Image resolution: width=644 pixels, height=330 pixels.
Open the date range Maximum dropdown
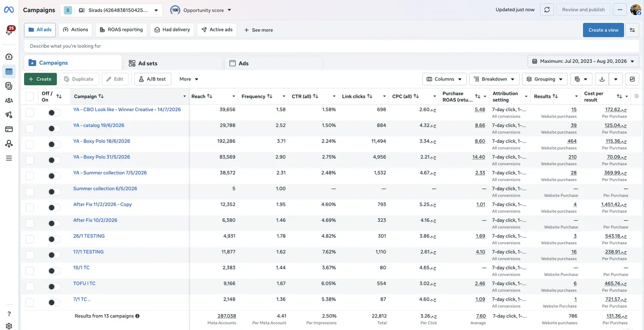583,61
